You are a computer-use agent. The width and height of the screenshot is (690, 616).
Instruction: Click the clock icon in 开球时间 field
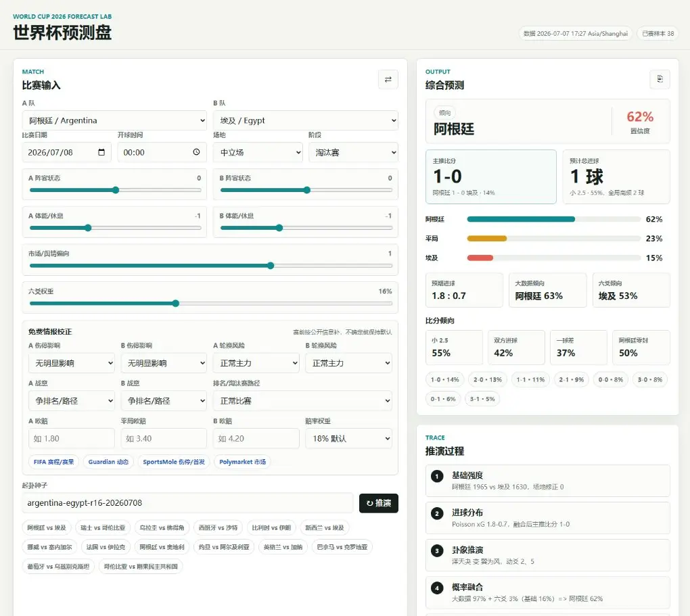196,152
